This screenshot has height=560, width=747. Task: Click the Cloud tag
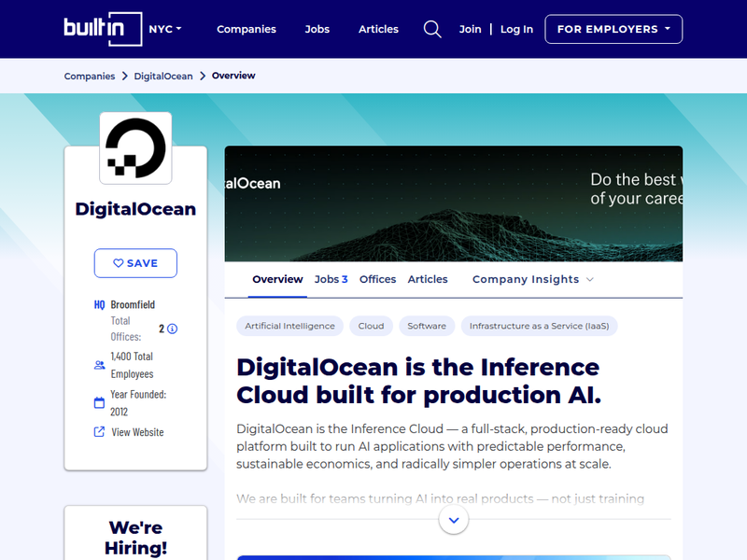pos(371,326)
